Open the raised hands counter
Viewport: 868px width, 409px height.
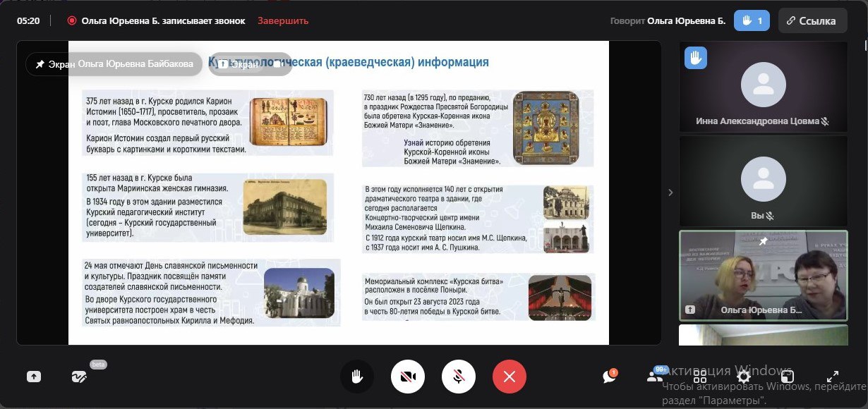(x=752, y=21)
